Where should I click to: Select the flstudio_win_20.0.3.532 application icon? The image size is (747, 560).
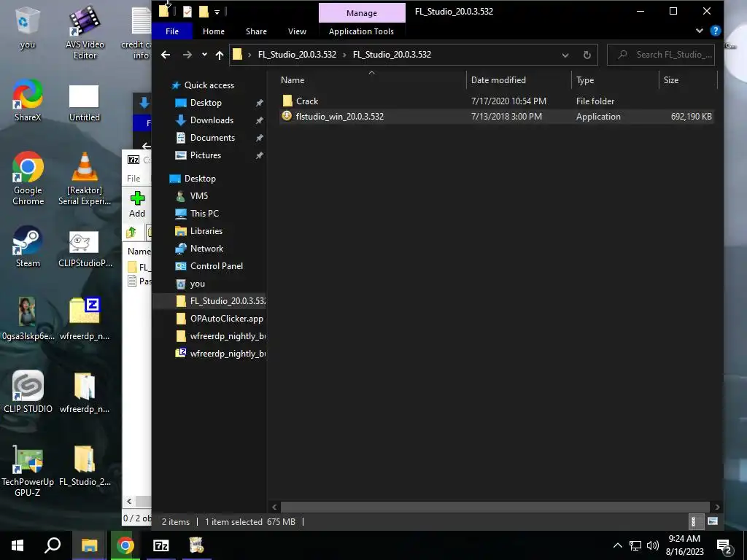[287, 116]
